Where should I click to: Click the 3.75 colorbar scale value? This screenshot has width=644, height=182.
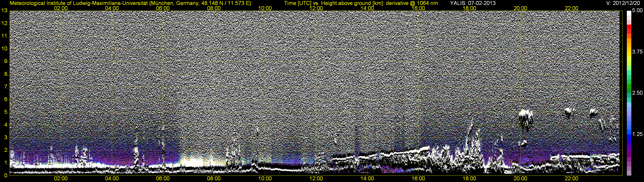[x=637, y=52]
